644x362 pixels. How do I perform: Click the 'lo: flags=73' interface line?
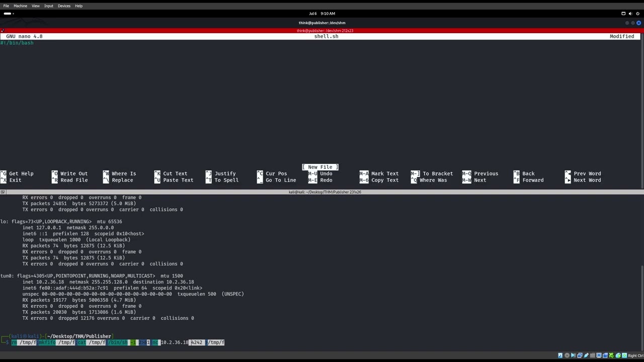point(61,222)
